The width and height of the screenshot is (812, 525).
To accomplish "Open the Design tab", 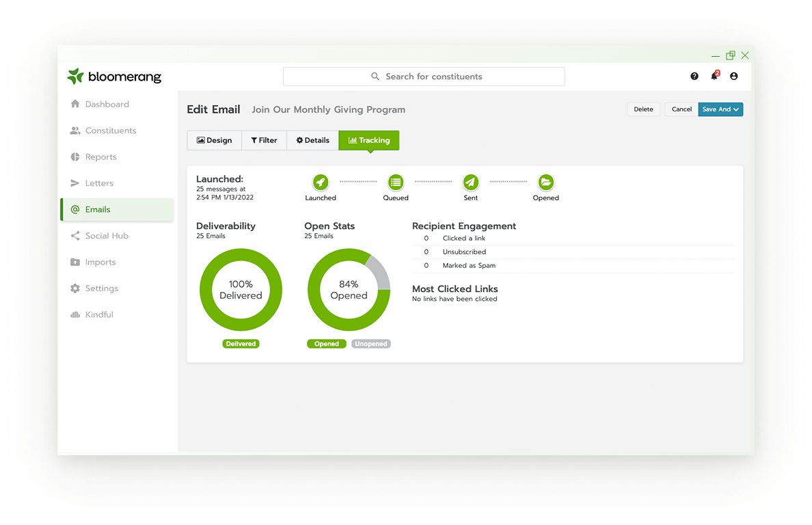I will coord(215,140).
